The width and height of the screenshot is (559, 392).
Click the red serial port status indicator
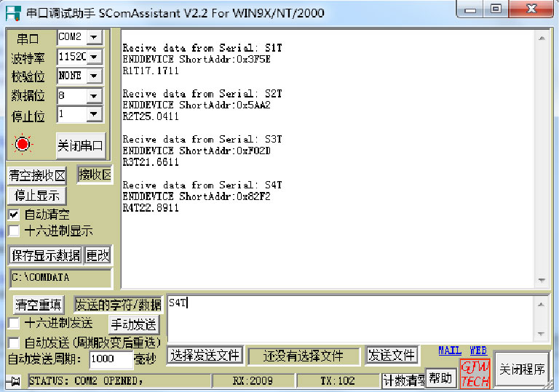pos(23,144)
